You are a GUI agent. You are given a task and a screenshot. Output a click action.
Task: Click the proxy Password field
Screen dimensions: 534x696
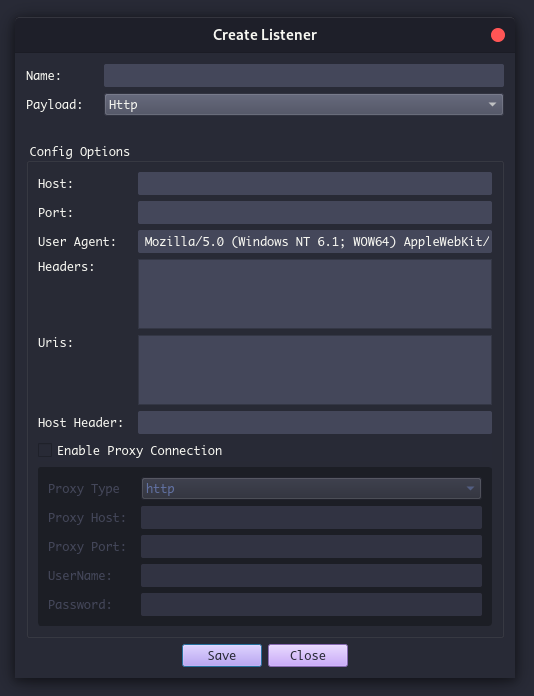(311, 605)
